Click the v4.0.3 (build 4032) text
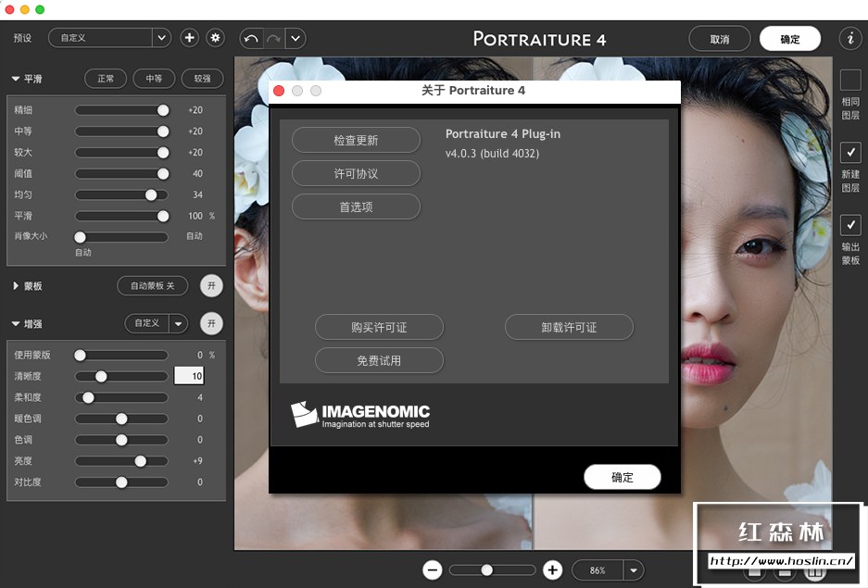Viewport: 868px width, 588px height. [492, 153]
